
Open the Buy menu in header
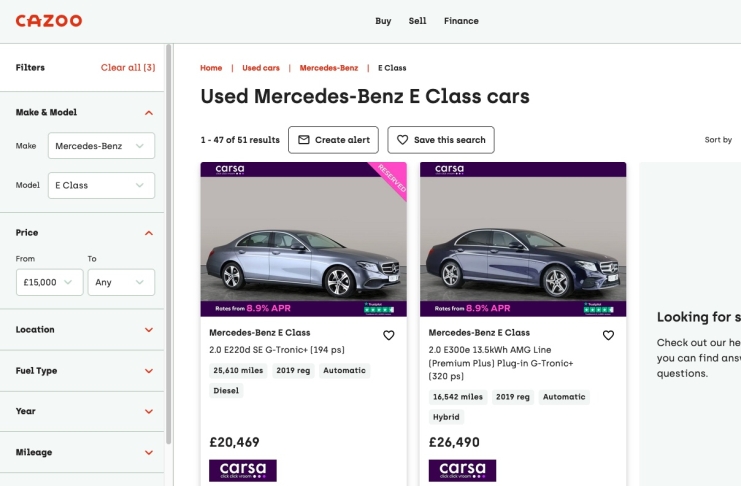click(x=383, y=21)
